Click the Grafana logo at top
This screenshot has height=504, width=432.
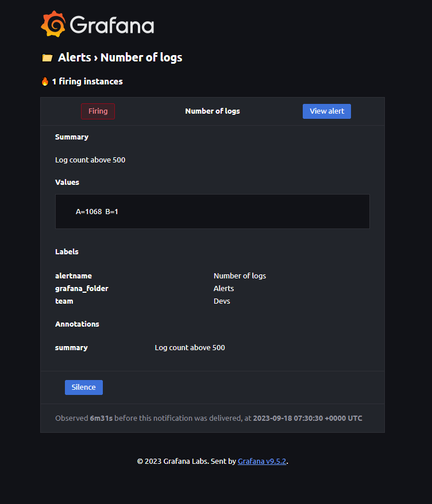tap(98, 24)
